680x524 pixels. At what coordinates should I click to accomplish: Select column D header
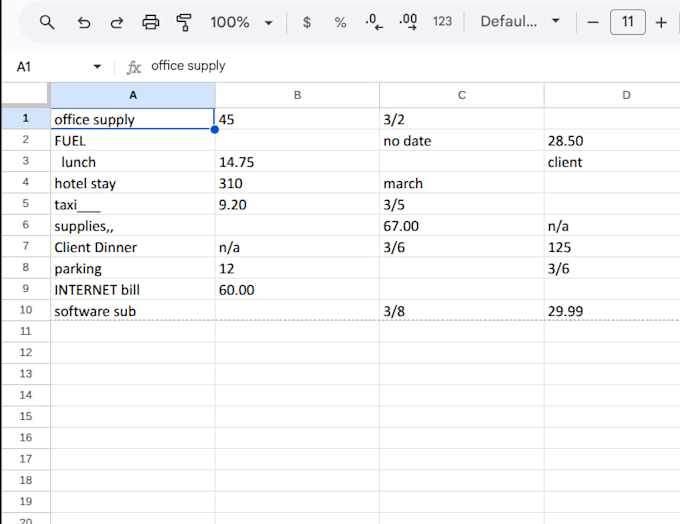coord(612,95)
